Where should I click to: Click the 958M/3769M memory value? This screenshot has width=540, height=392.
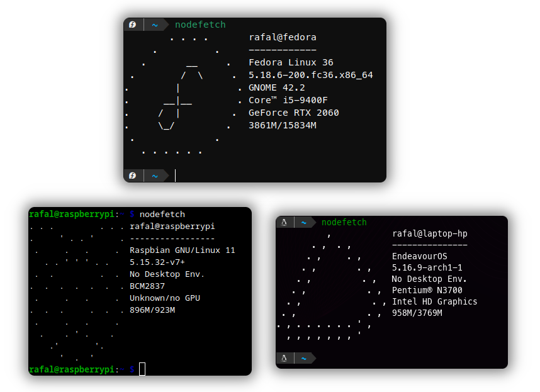[417, 313]
